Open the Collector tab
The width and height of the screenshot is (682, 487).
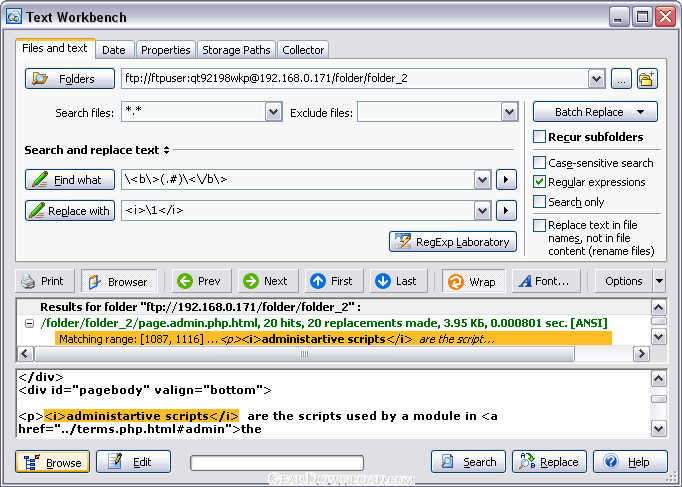[x=303, y=50]
